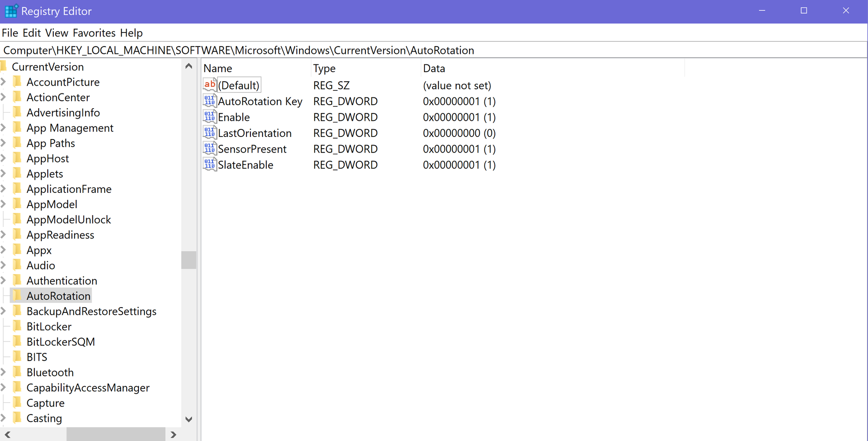Select the CapabilityAccessManager key
868x441 pixels.
88,388
